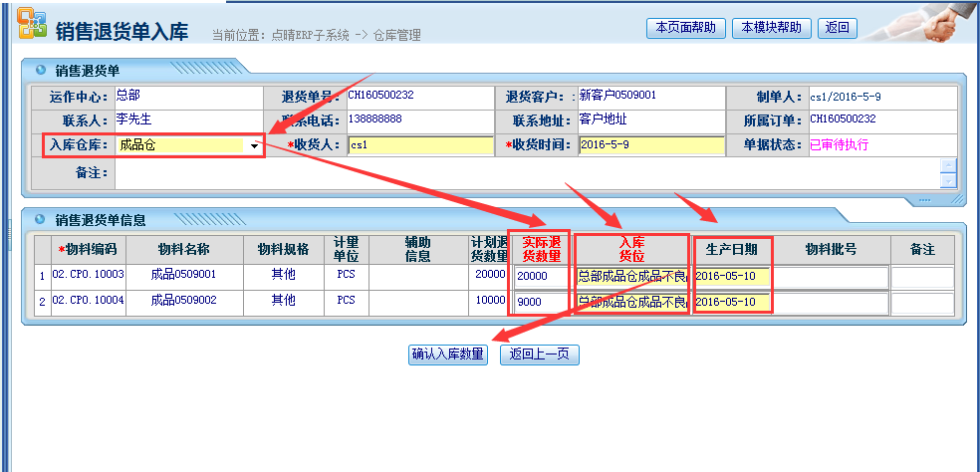The width and height of the screenshot is (980, 472).
Task: Go back via 返回上一页 button
Action: coord(539,354)
